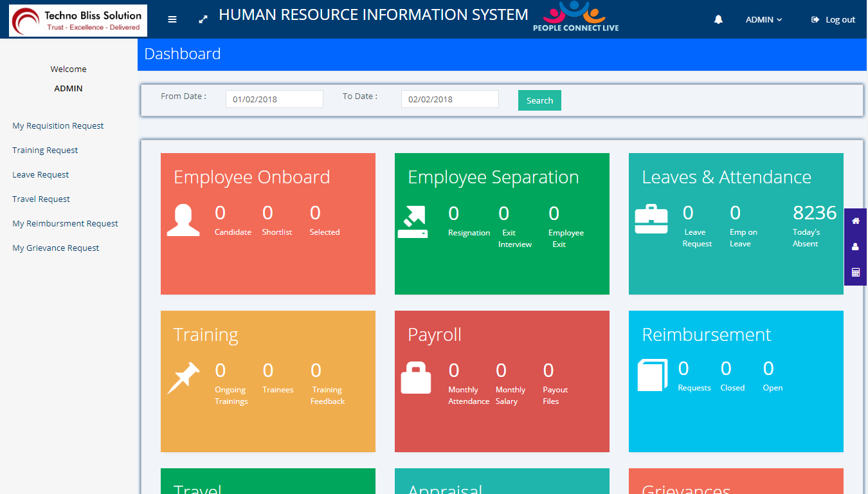Click the Employee Onboard card title
Image resolution: width=868 pixels, height=494 pixels.
252,178
